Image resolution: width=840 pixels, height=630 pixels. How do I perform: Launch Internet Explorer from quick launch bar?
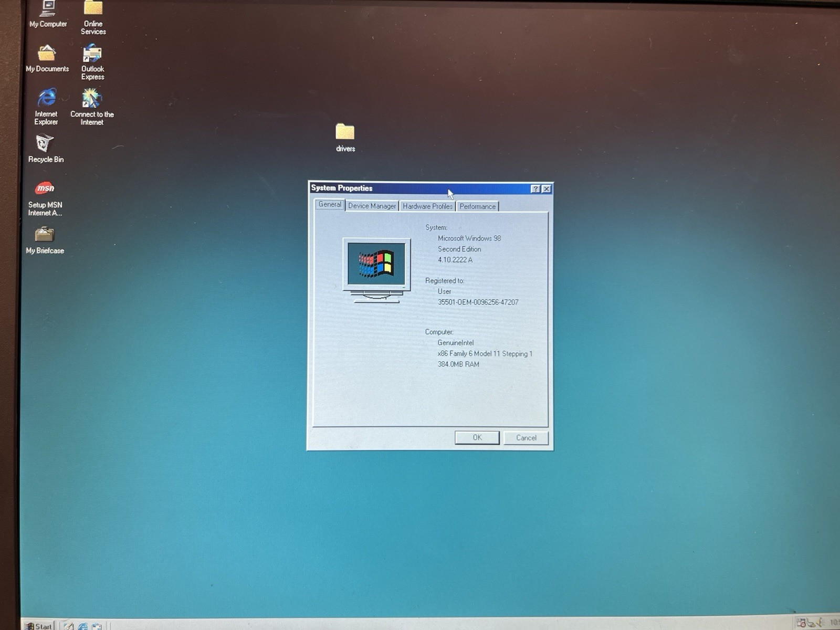83,626
